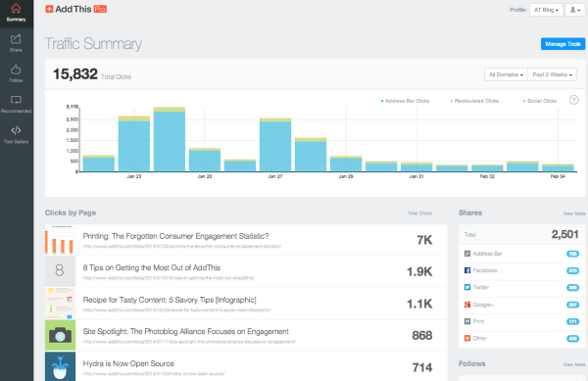588x381 pixels.
Task: Click the Hydra egg thumbnail
Action: (x=60, y=366)
